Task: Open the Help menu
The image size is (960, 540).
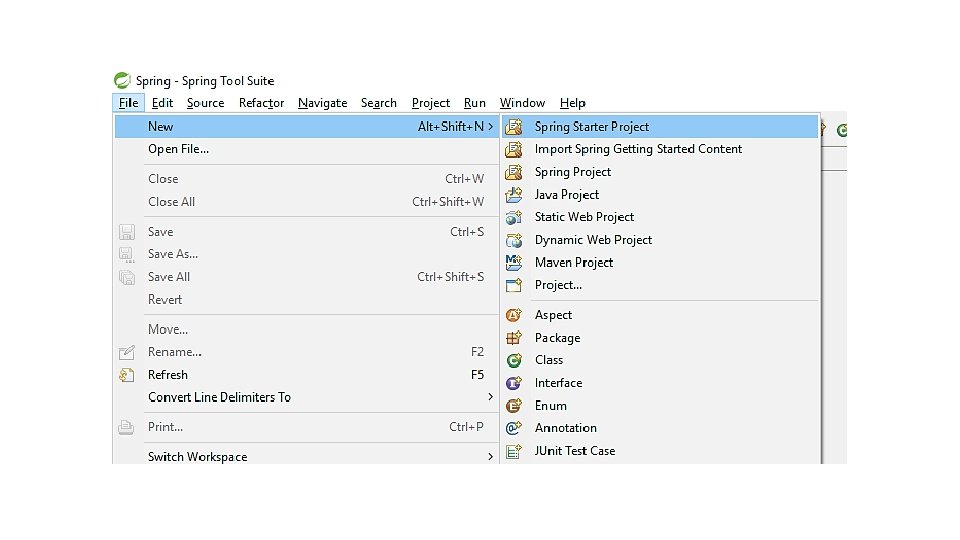Action: click(572, 103)
